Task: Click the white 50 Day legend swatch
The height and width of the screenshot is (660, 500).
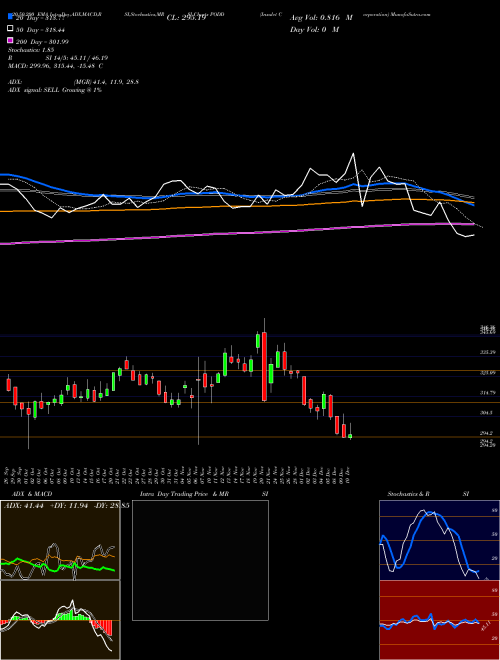Action: [10, 29]
